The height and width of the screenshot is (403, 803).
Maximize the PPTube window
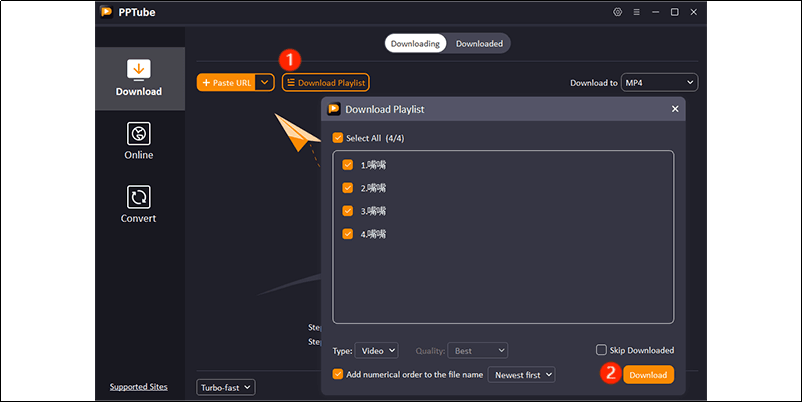(x=674, y=12)
